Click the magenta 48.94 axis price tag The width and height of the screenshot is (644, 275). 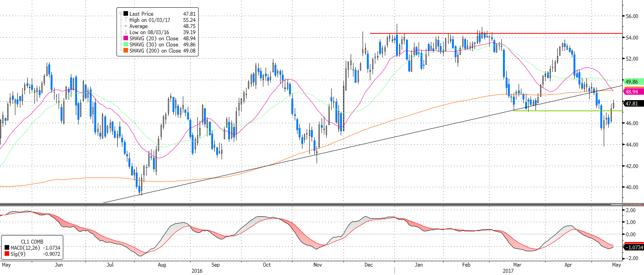click(x=632, y=92)
